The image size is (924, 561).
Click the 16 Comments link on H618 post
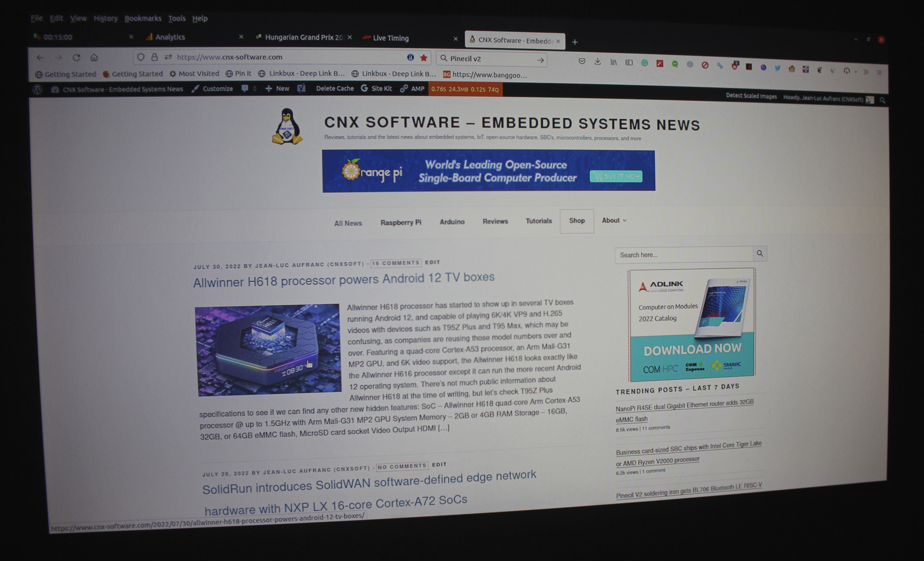395,263
